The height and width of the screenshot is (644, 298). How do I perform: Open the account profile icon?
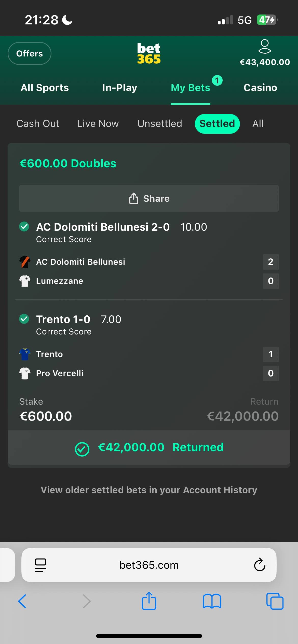click(x=265, y=47)
